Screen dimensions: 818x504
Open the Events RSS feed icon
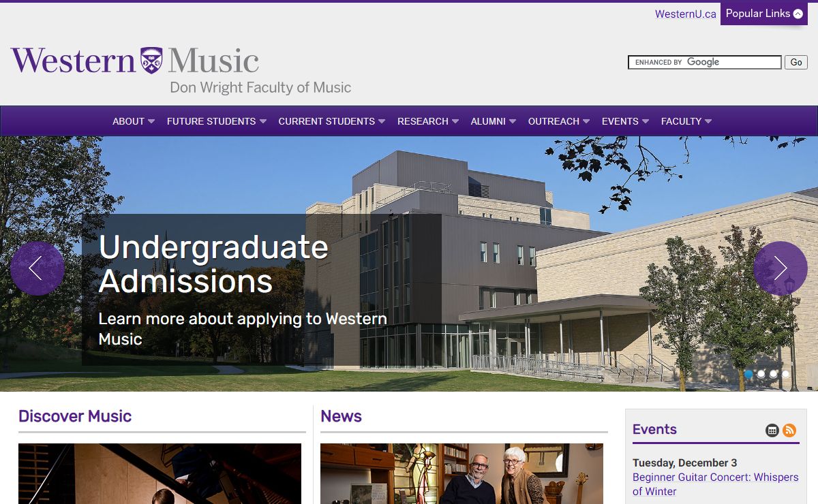click(x=789, y=430)
